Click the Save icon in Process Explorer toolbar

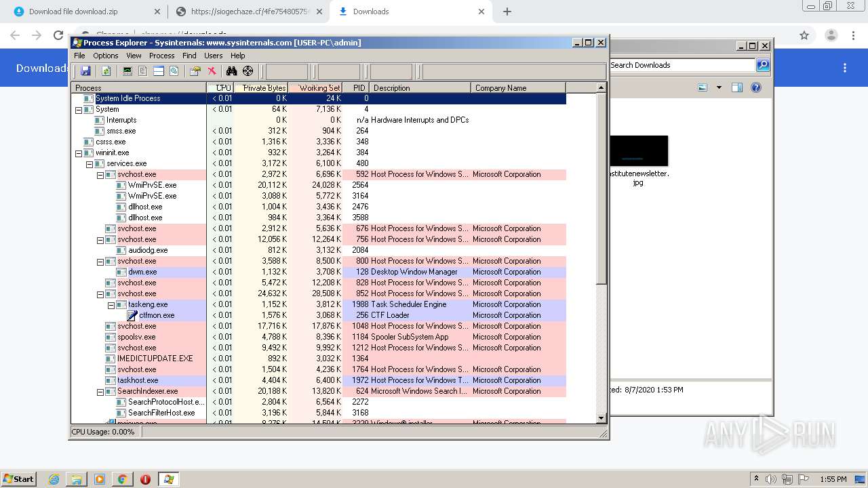(x=85, y=71)
